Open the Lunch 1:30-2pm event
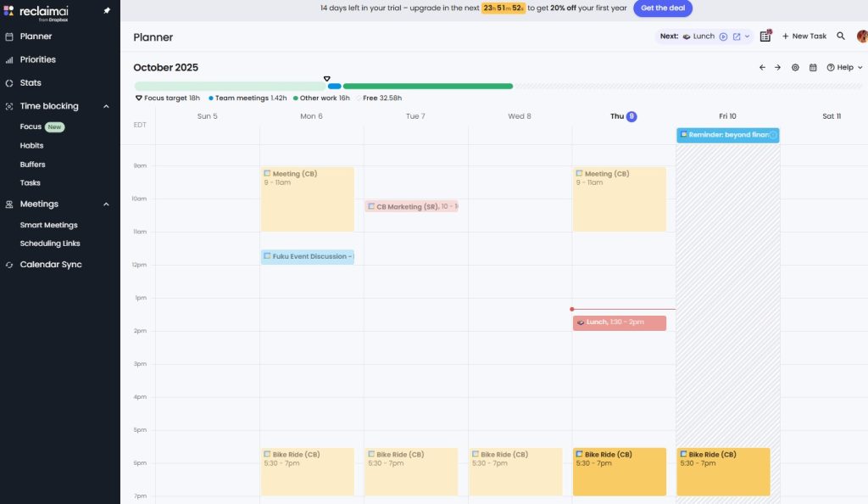Image resolution: width=868 pixels, height=504 pixels. click(620, 323)
